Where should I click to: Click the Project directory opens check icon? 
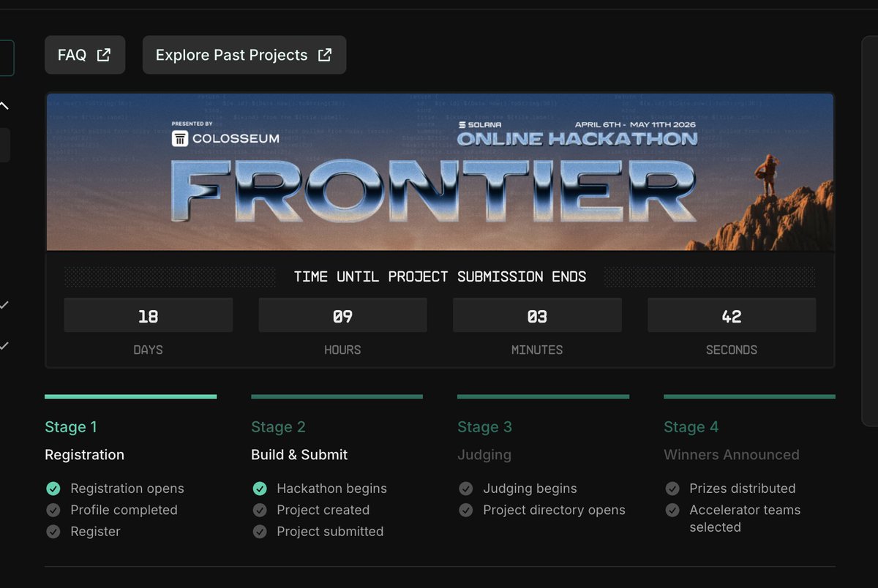point(466,510)
